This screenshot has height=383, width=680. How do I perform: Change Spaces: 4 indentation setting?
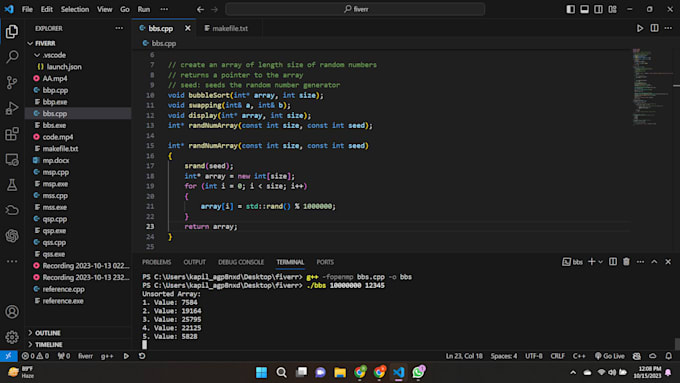coord(503,356)
